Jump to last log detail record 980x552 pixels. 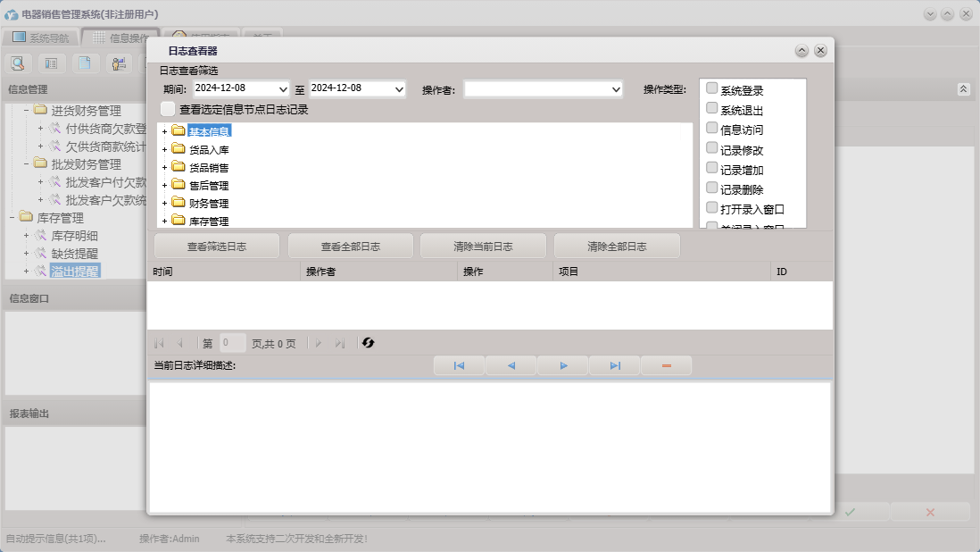click(x=615, y=365)
